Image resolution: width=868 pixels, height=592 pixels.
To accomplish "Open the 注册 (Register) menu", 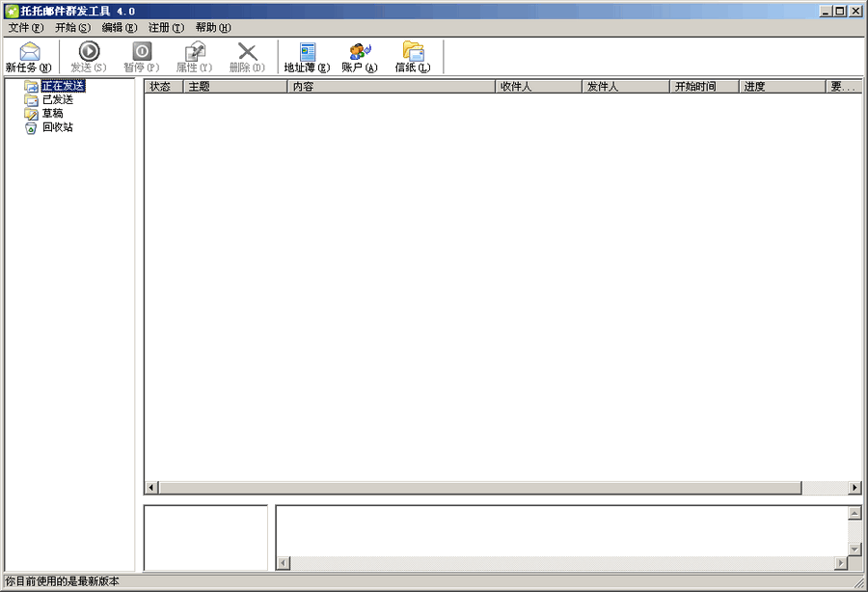I will pos(166,28).
